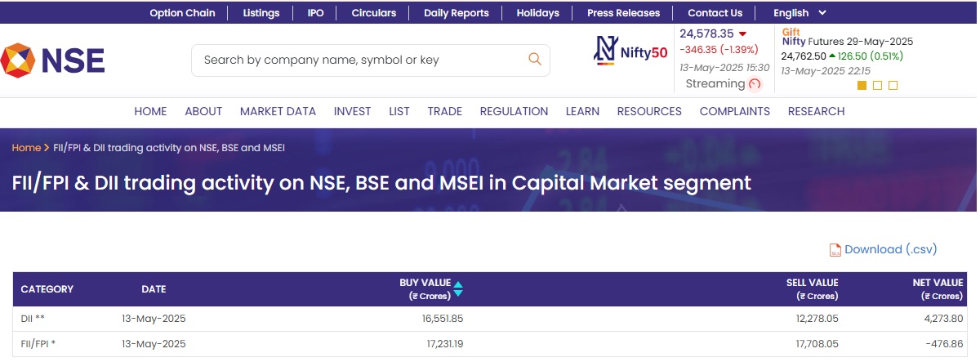Click the breadcrumb text FII/FPI & DII trading activity
The height and width of the screenshot is (362, 980).
point(169,148)
